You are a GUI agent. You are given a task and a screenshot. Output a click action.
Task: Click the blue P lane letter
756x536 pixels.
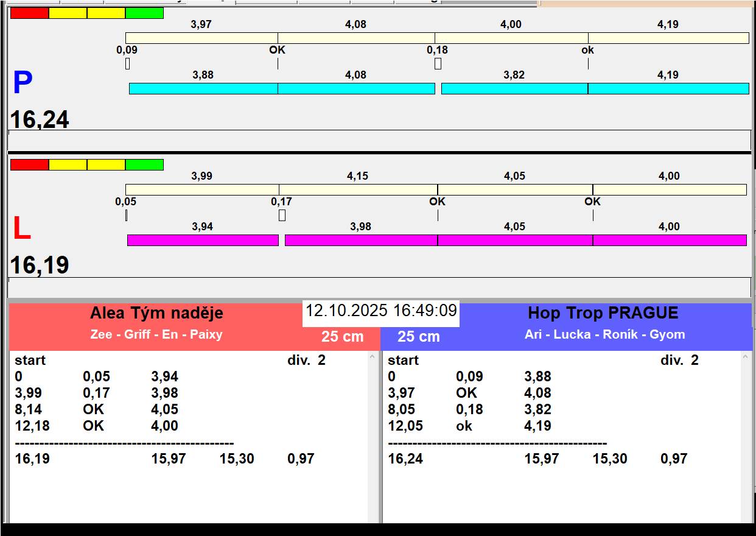point(23,83)
